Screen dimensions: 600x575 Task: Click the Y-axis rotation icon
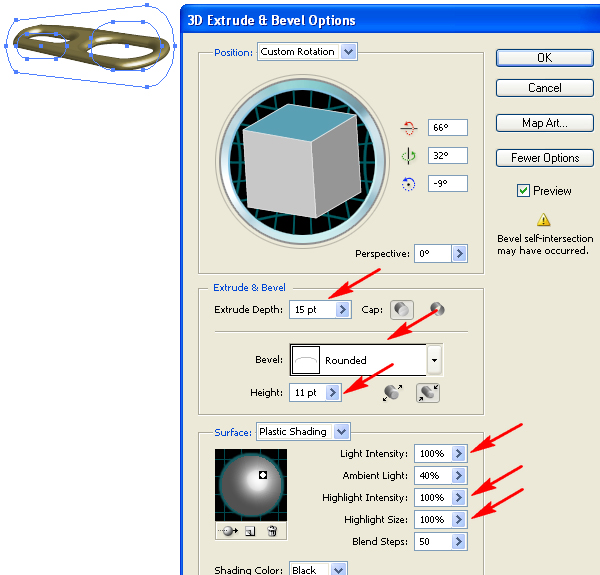click(408, 156)
